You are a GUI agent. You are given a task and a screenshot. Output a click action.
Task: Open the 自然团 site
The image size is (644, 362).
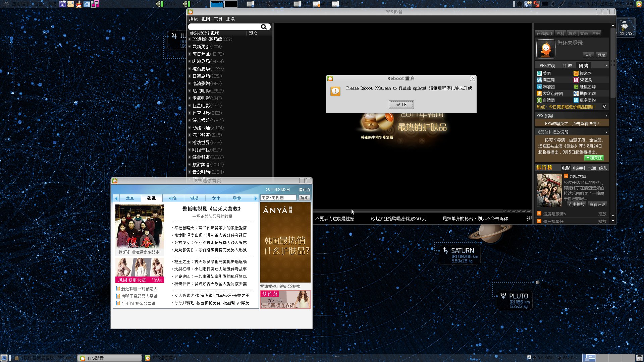(546, 100)
